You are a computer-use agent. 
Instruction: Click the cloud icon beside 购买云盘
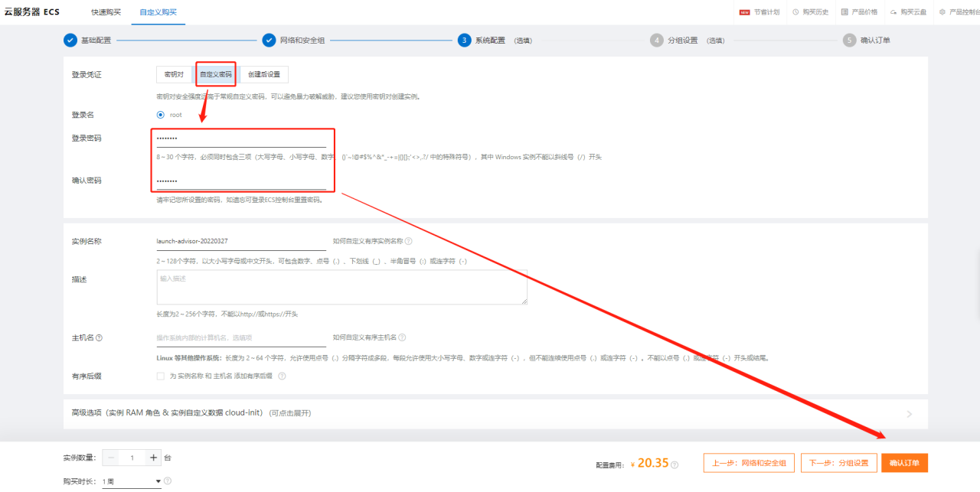point(893,12)
